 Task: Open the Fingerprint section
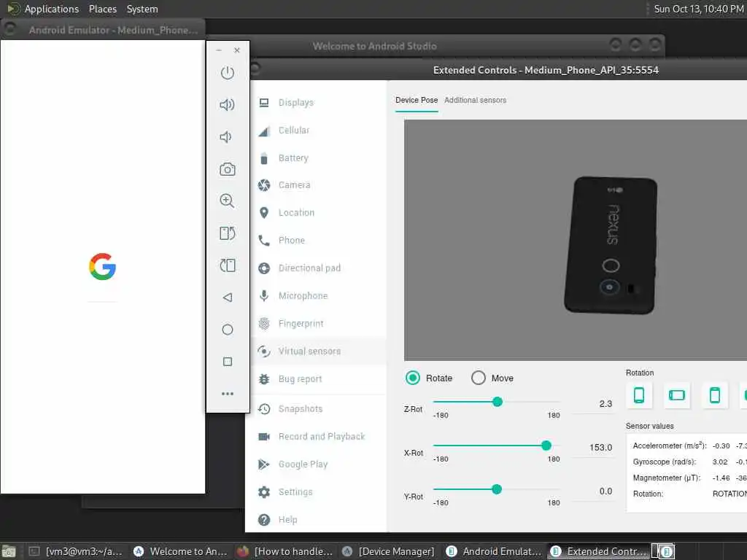point(318,324)
